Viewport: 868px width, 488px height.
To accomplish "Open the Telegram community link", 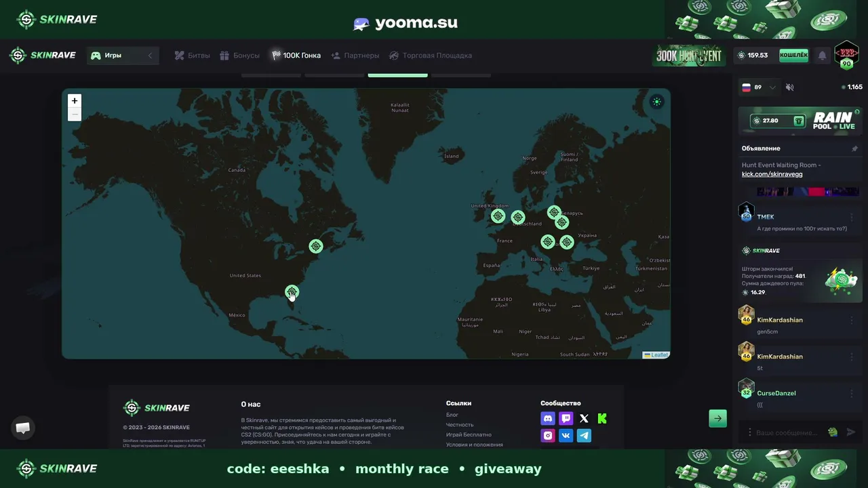I will pos(584,436).
